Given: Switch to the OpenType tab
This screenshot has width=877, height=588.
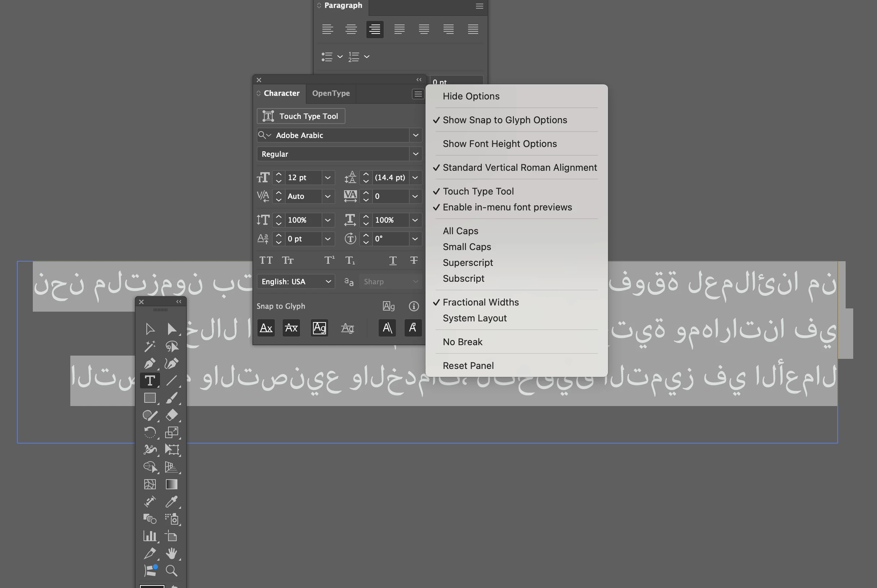Looking at the screenshot, I should pyautogui.click(x=331, y=93).
